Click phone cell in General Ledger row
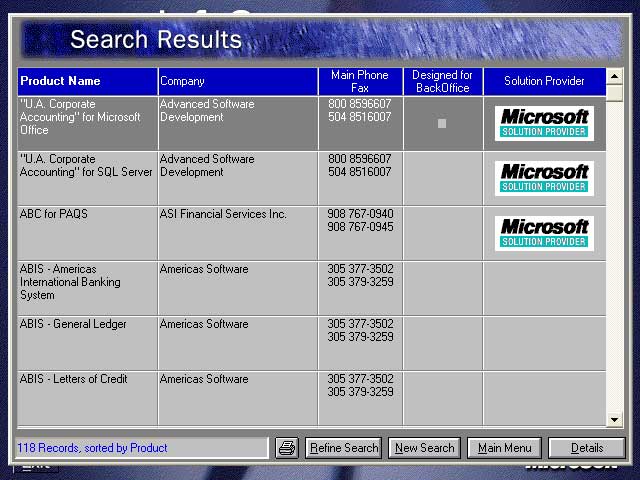The height and width of the screenshot is (480, 640). pyautogui.click(x=360, y=344)
